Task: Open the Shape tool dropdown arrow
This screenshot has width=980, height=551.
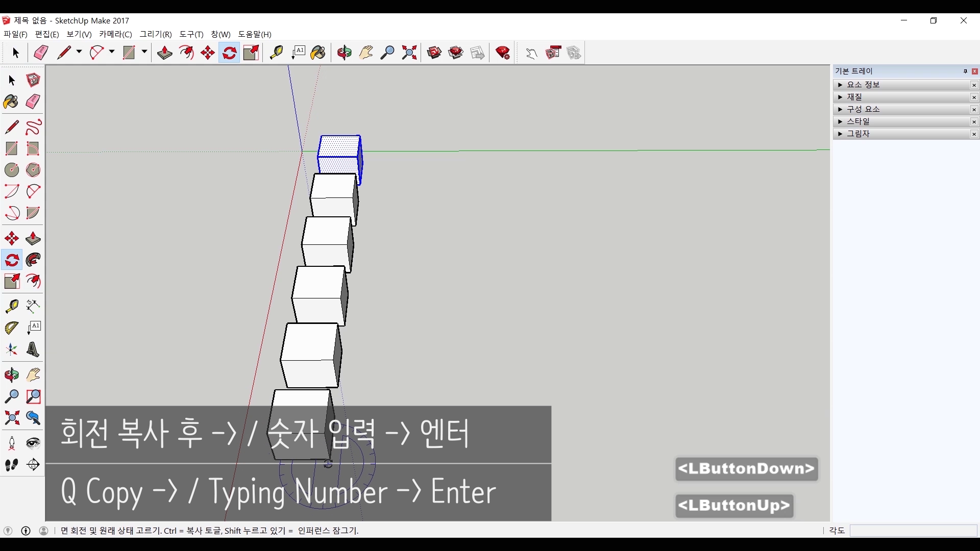Action: pyautogui.click(x=144, y=52)
